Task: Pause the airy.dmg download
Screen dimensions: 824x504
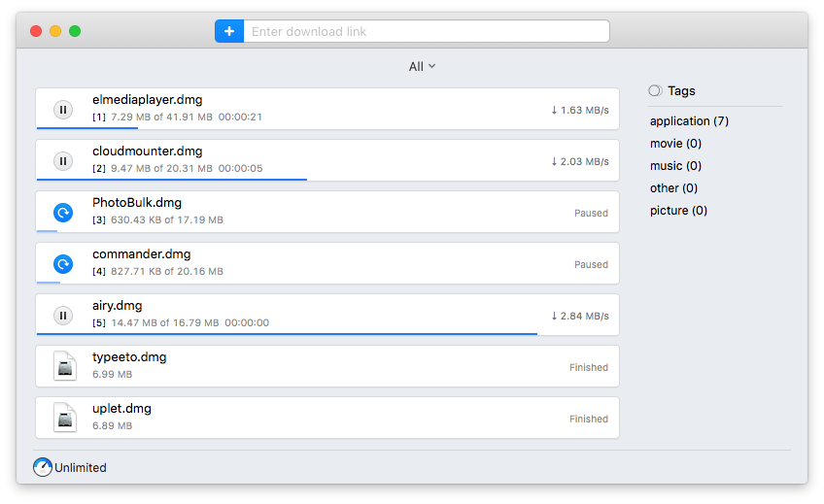Action: 63,316
